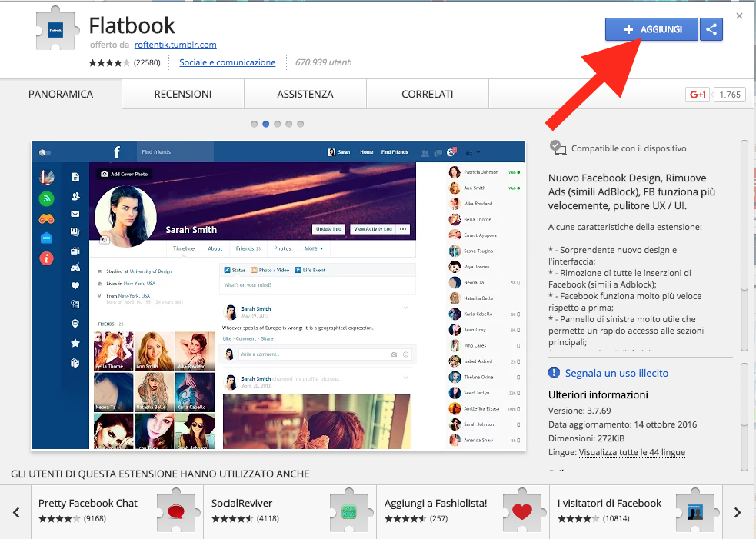Viewport: 756px width, 539px height.
Task: Open the 'SocialReviver' related extension title
Action: click(241, 504)
